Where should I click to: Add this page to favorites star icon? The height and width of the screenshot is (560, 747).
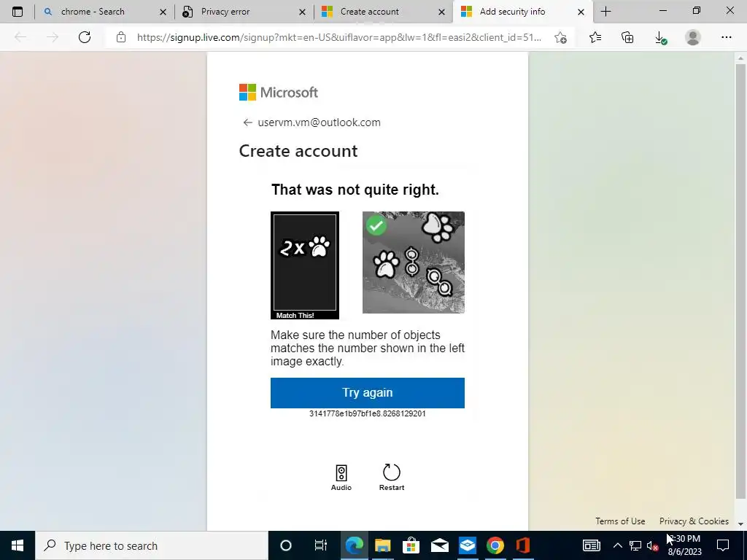[561, 38]
